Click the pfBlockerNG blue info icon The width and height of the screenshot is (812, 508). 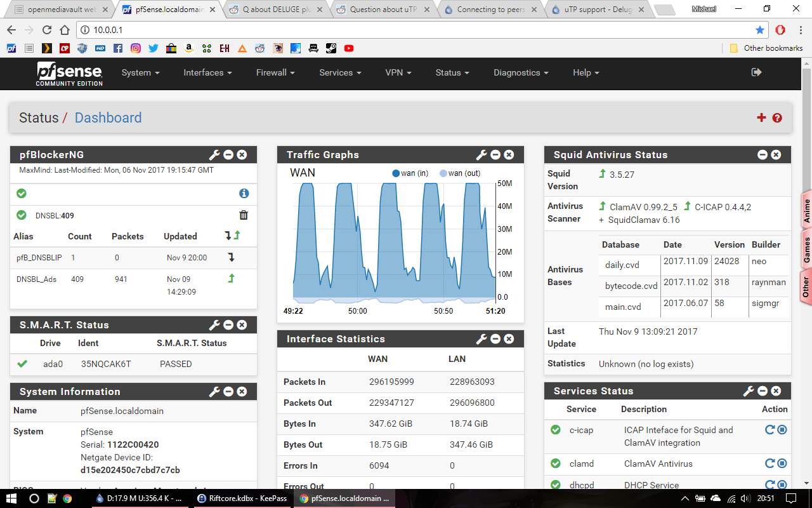244,194
